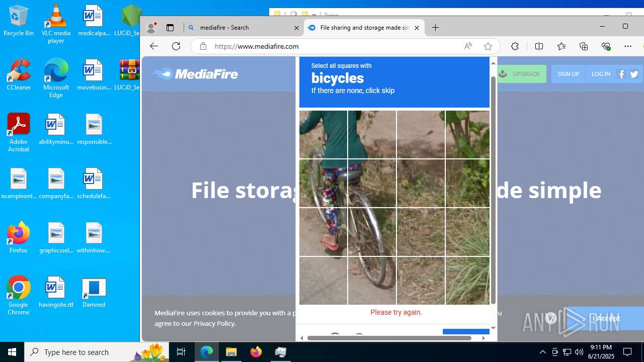The width and height of the screenshot is (644, 362).
Task: Click the LOG IN button
Action: (x=601, y=74)
